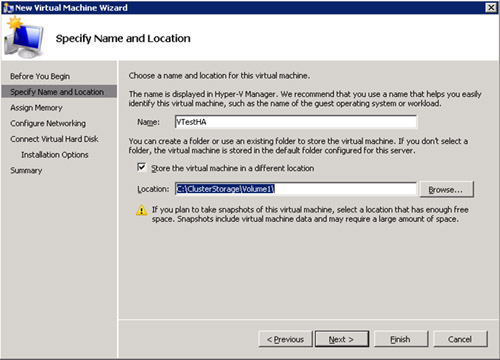
Task: Close the New Virtual Machine Wizard
Action: coord(491,7)
